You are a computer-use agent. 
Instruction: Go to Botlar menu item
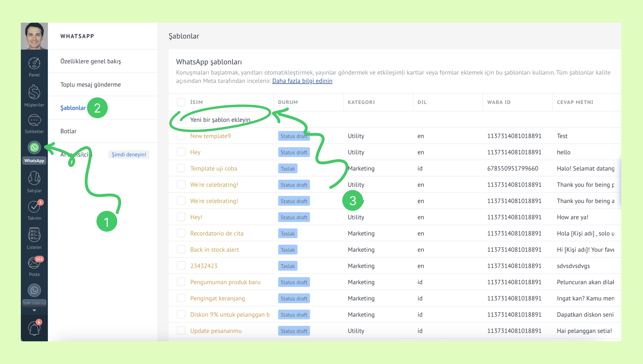coord(68,131)
